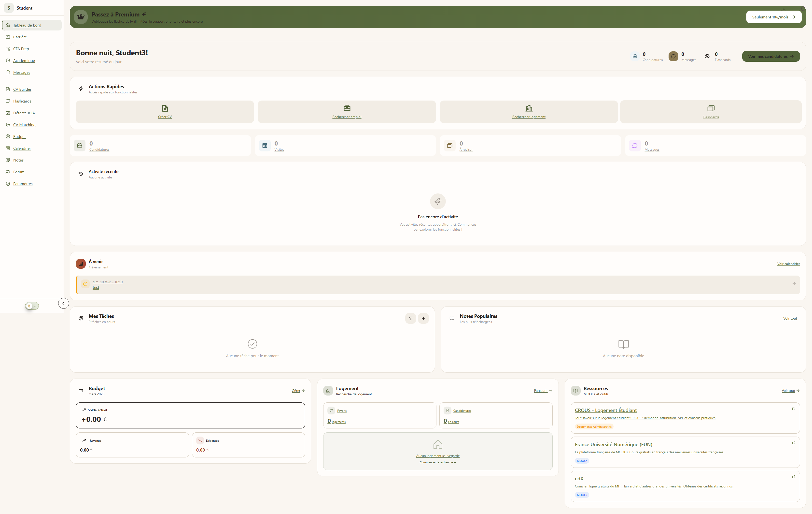Click the Rechercher logement building icon
Screen dimensions: 812x514
529,108
